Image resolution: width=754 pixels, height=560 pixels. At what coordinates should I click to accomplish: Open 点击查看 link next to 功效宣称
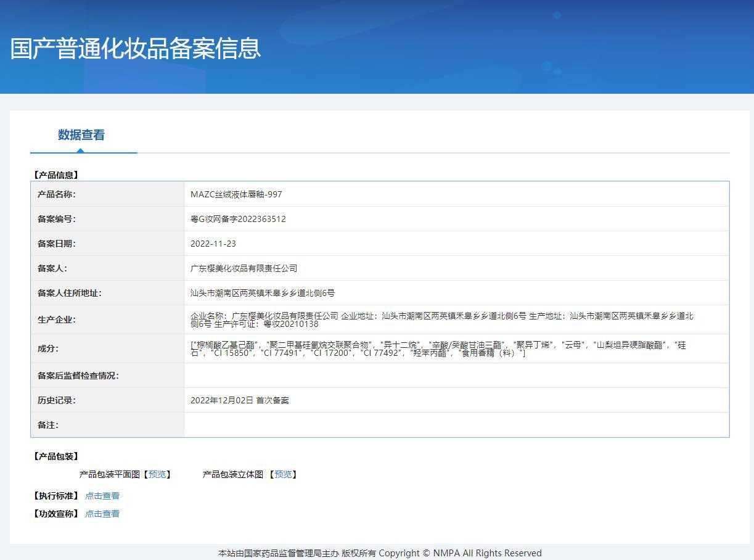102,514
